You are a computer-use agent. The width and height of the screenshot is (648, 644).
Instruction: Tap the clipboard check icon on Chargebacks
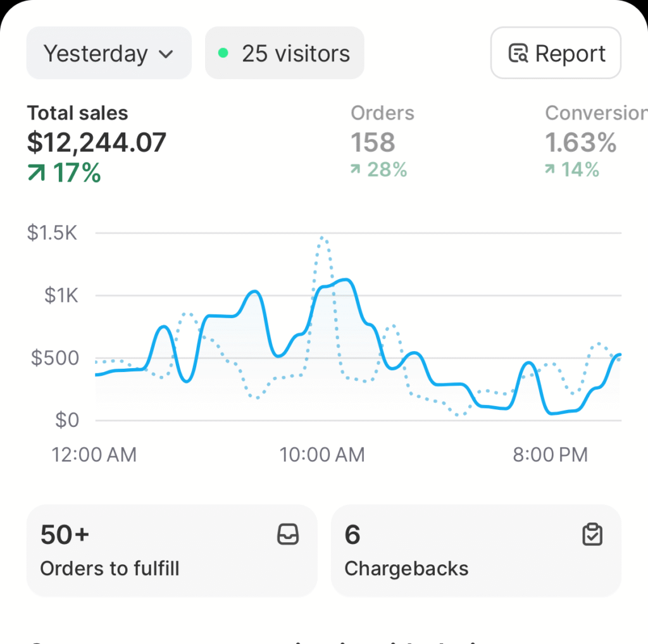[592, 535]
